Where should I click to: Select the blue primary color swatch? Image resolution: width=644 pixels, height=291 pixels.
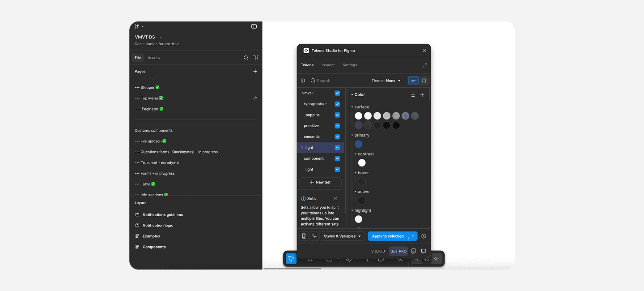pyautogui.click(x=358, y=144)
